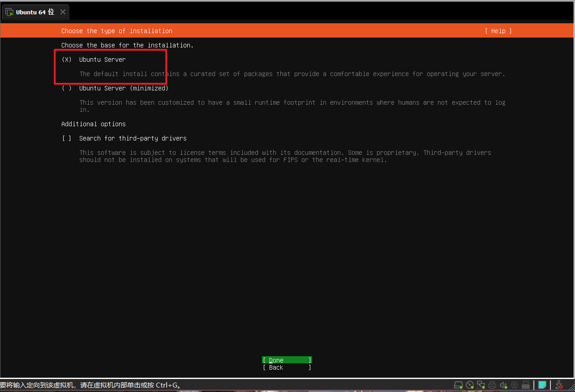Open the Help menu in installer header
The width and height of the screenshot is (575, 392).
click(498, 31)
